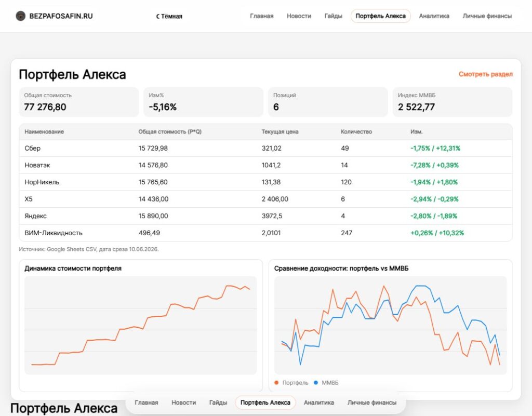532x416 pixels.
Task: Open Гайды in the top navigation
Action: (x=333, y=16)
